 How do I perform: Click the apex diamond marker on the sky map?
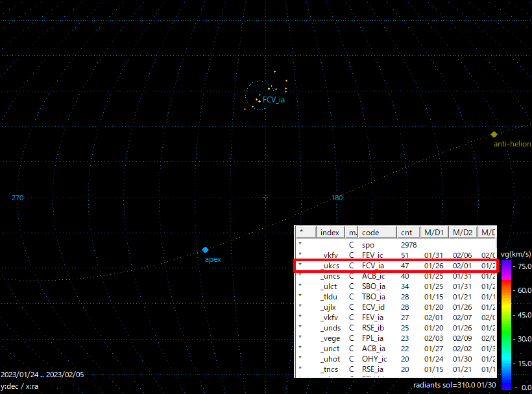(206, 249)
